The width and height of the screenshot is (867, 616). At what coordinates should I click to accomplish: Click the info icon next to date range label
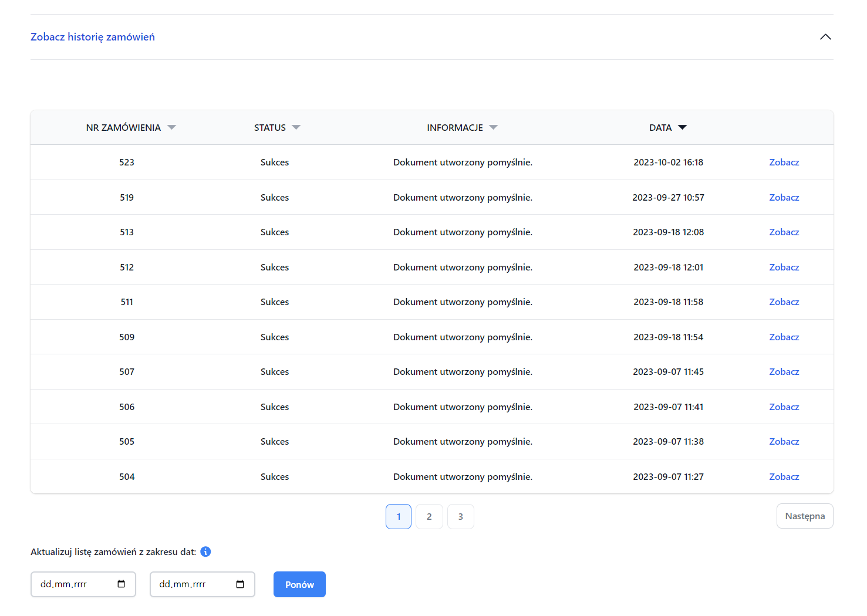coord(205,551)
